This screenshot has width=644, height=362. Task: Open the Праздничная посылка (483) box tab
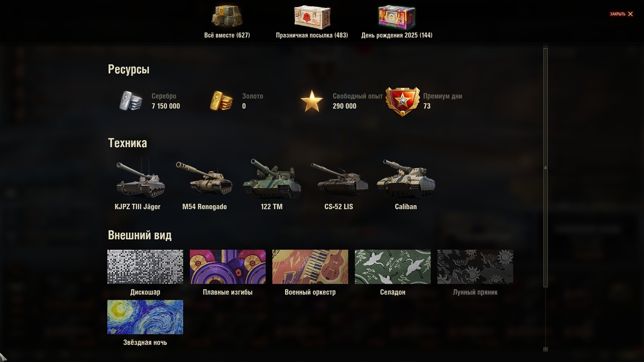tap(312, 22)
